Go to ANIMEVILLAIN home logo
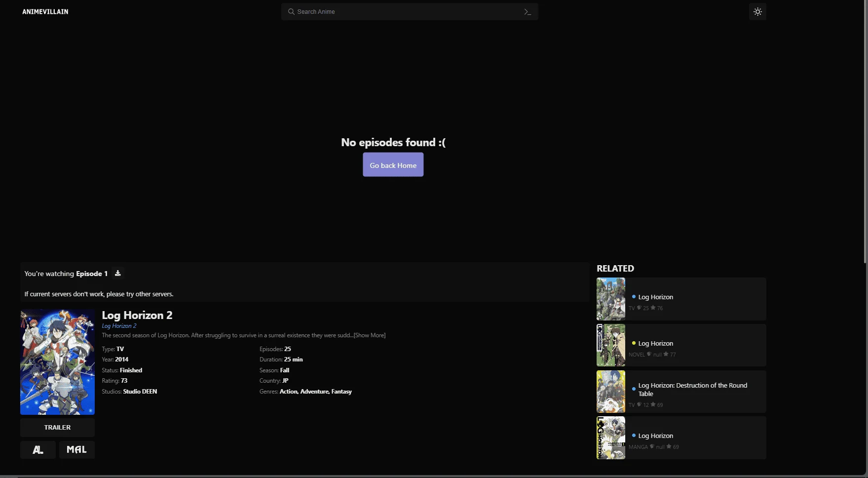Image resolution: width=868 pixels, height=478 pixels. 45,11
